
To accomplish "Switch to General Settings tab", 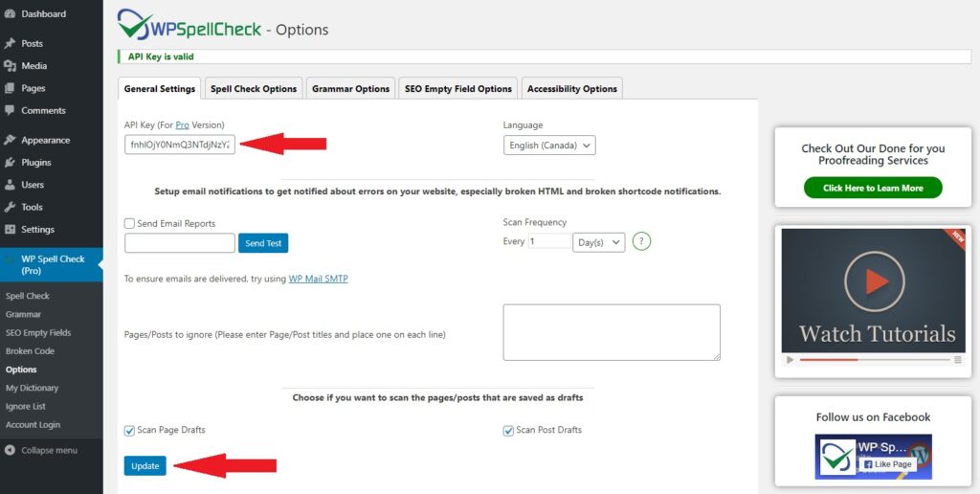I will 160,89.
